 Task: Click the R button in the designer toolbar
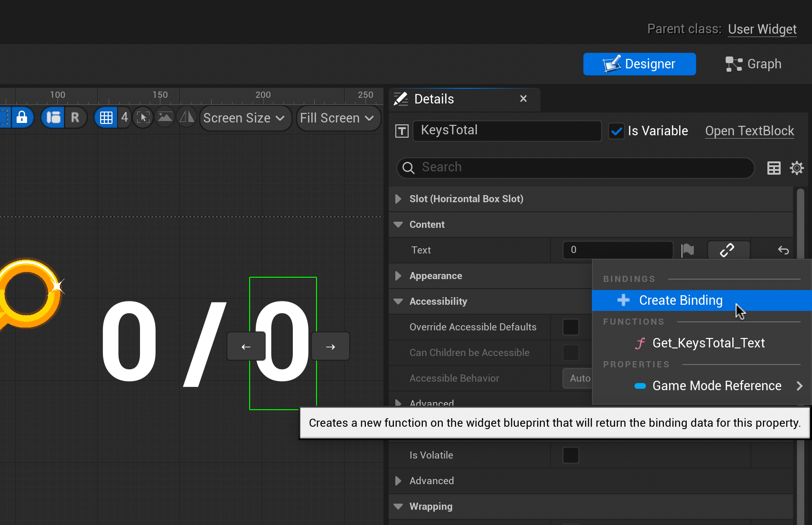75,117
